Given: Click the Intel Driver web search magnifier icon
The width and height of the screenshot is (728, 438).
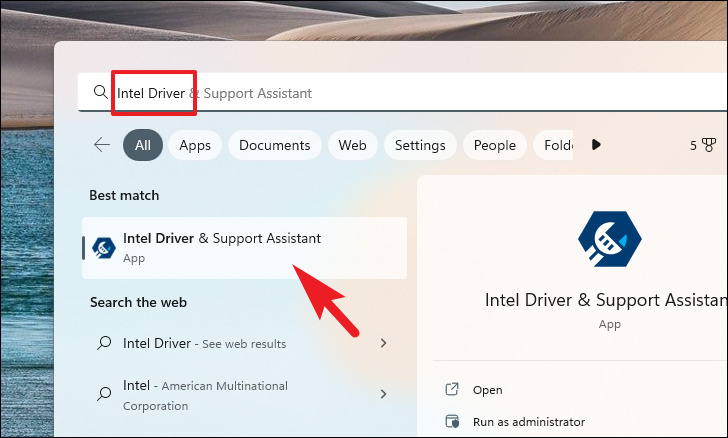Looking at the screenshot, I should [x=104, y=343].
